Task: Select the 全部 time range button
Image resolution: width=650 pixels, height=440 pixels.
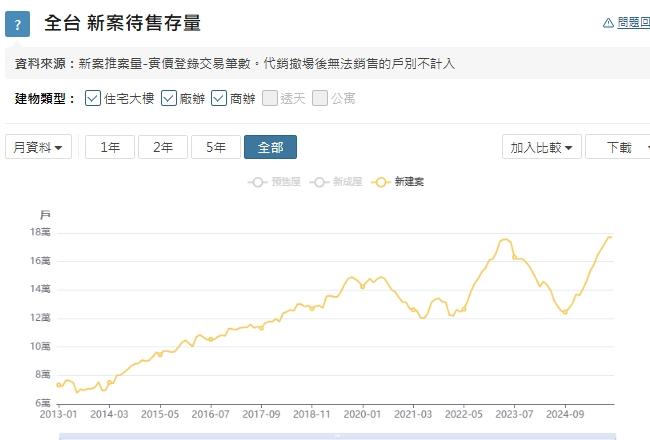Action: pyautogui.click(x=270, y=147)
